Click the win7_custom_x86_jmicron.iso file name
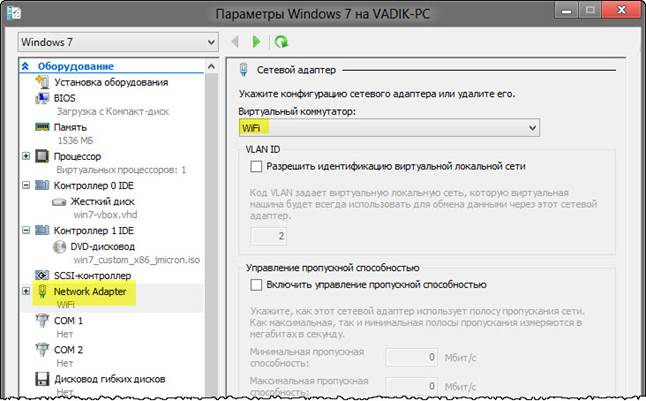Screen dimensions: 646x401 coord(137,260)
